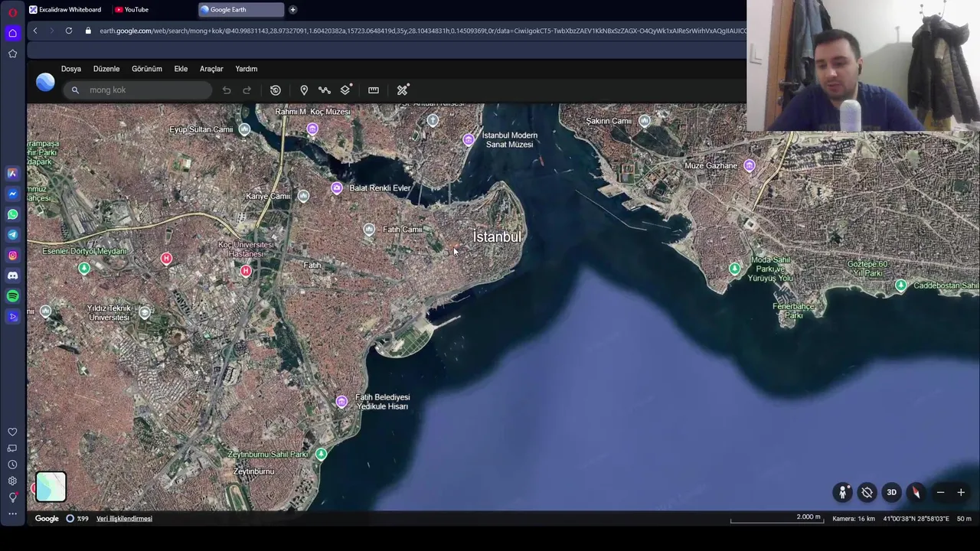980x551 pixels.
Task: Reload the current page
Action: point(69,31)
